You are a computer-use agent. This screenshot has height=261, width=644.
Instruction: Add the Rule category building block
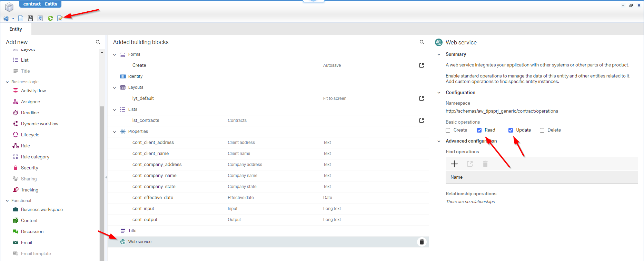tap(35, 157)
